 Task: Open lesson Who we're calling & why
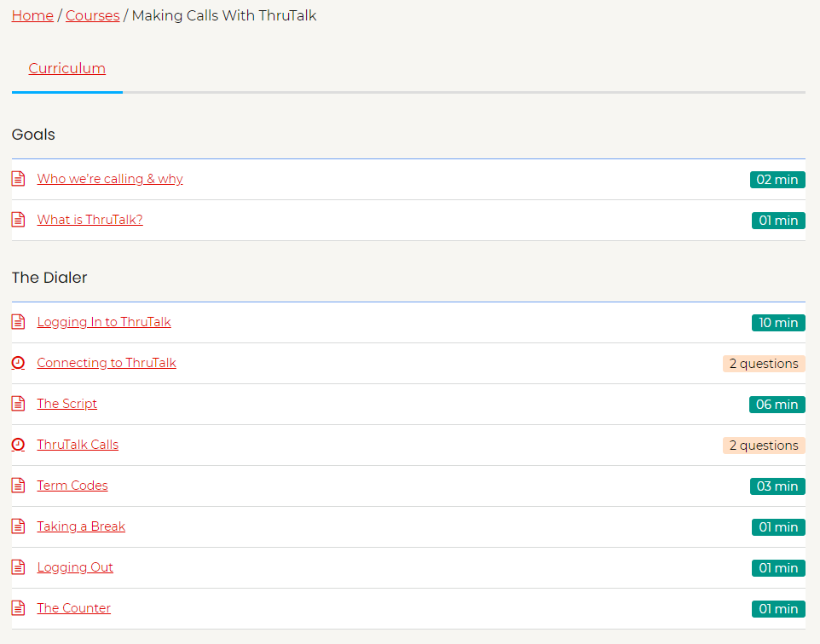[110, 179]
